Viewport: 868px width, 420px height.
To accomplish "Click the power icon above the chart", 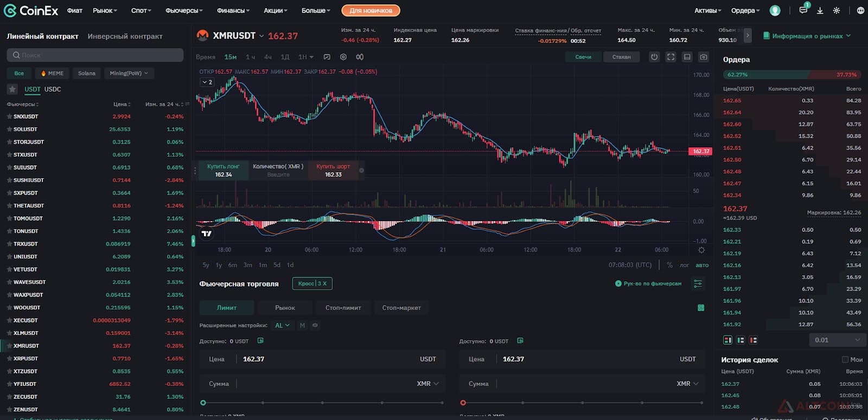I will point(654,57).
